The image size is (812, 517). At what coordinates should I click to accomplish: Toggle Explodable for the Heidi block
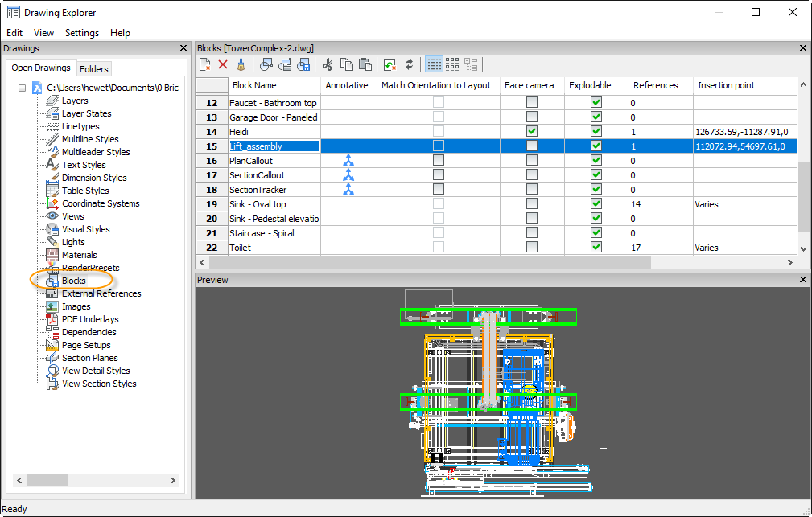pos(596,131)
